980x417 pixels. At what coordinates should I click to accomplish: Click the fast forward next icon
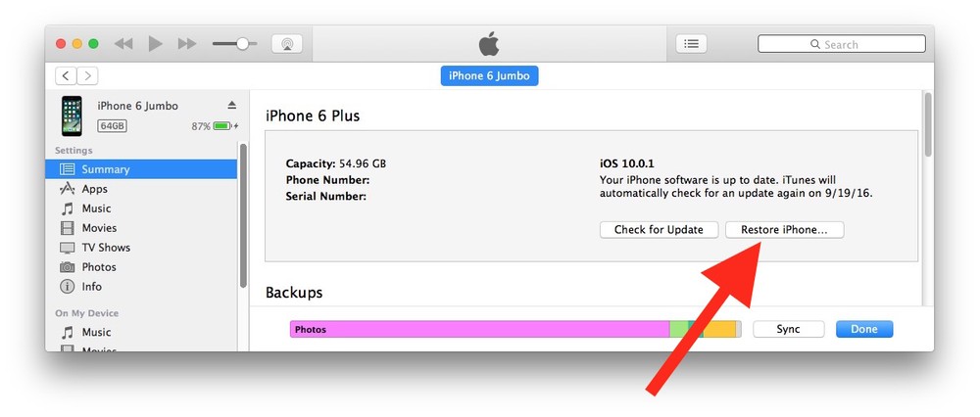[186, 44]
